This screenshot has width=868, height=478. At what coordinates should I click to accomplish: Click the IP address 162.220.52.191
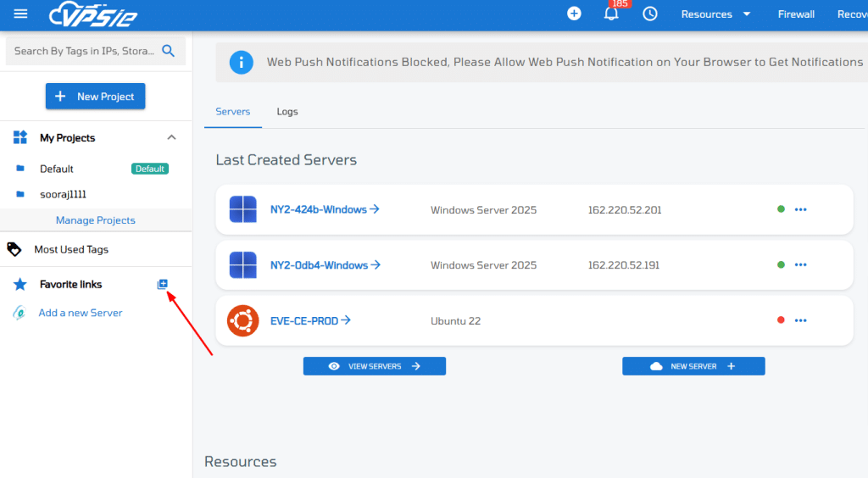coord(623,265)
